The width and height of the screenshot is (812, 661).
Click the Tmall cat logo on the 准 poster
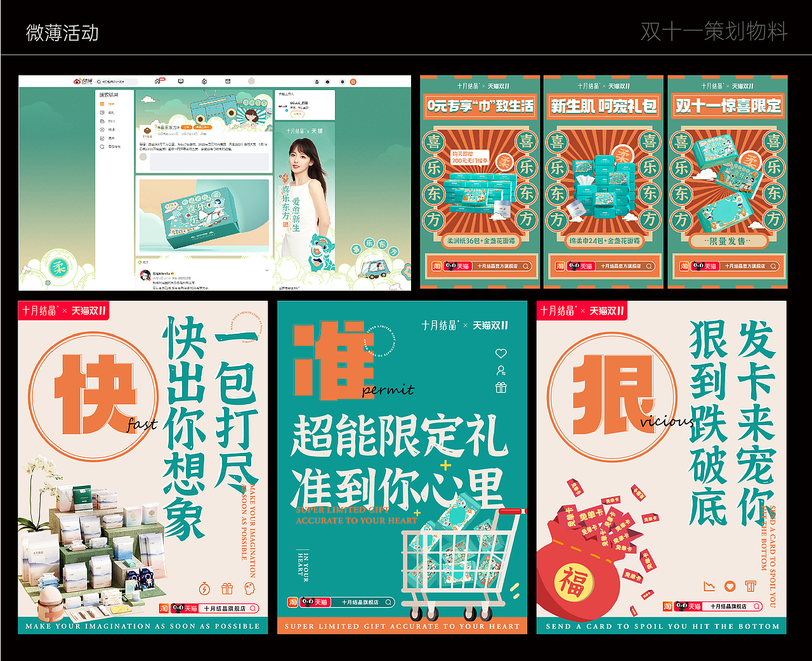[308, 601]
